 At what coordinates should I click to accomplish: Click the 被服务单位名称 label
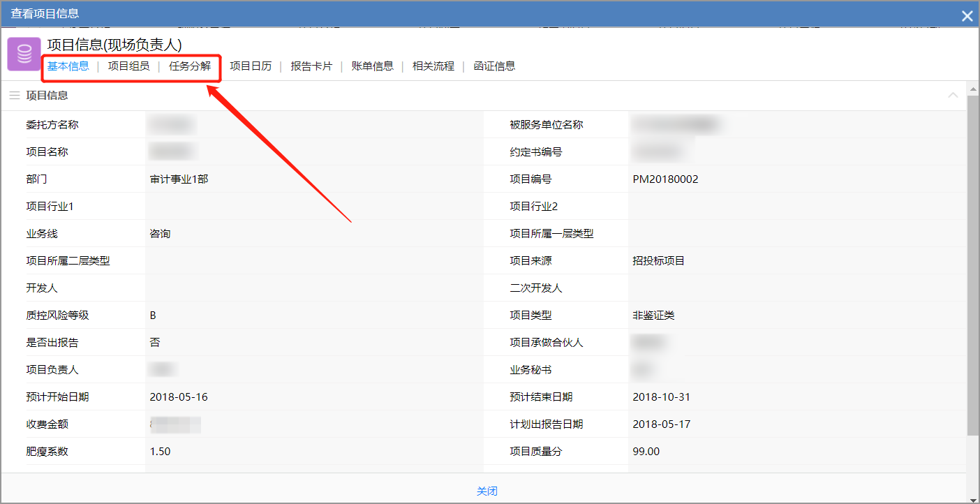pos(547,125)
